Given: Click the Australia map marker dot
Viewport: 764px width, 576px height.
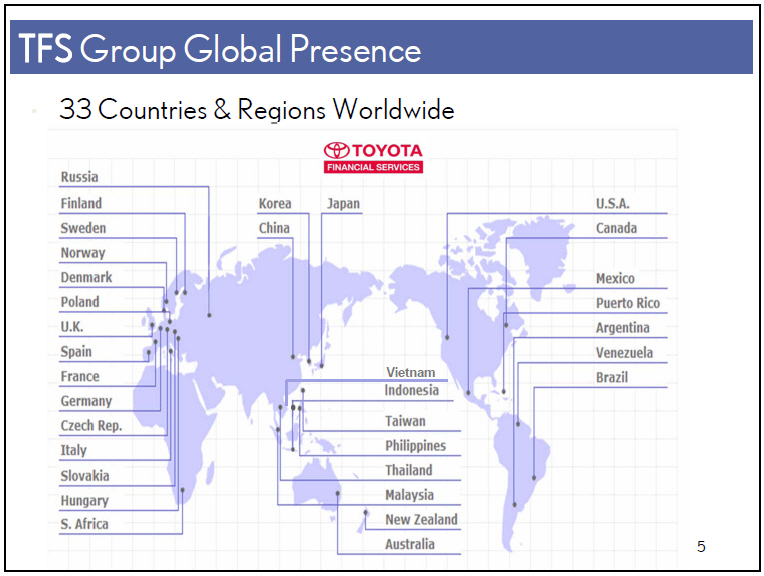Looking at the screenshot, I should [337, 493].
